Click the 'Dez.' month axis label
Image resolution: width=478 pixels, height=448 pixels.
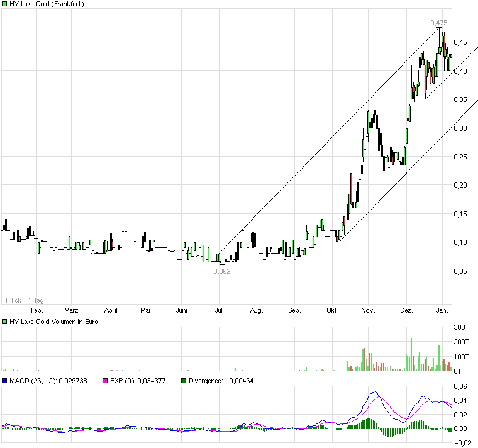[x=406, y=310]
